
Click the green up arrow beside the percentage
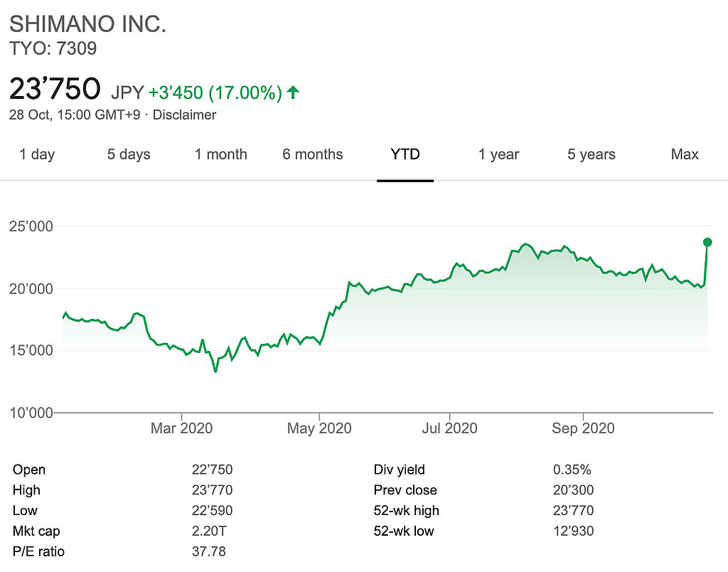[x=293, y=92]
